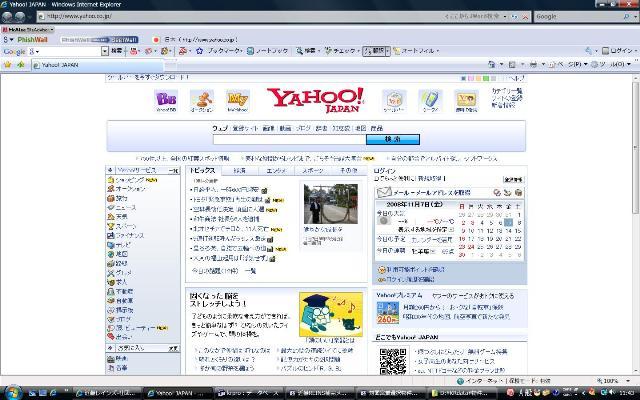Click the red PhishWall indicator icon

156,40
